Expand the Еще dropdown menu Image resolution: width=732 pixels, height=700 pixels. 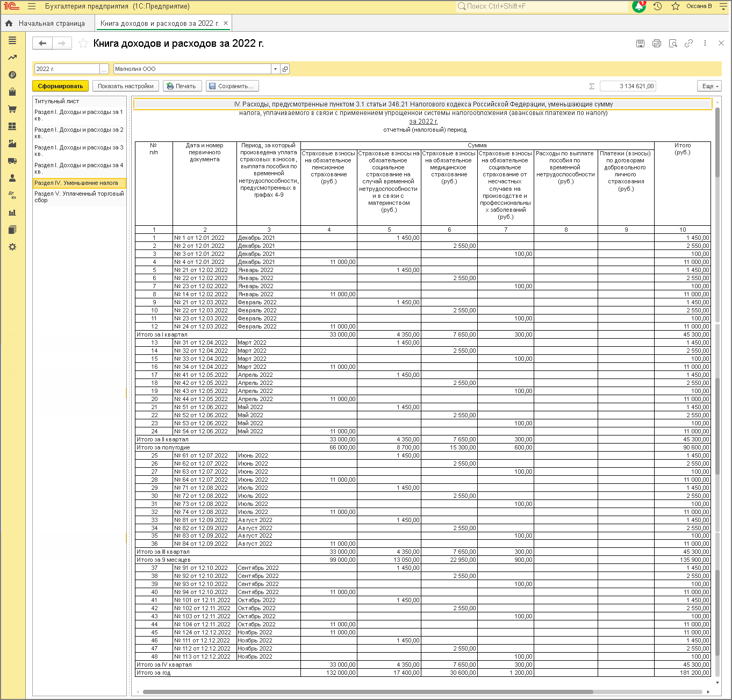709,86
